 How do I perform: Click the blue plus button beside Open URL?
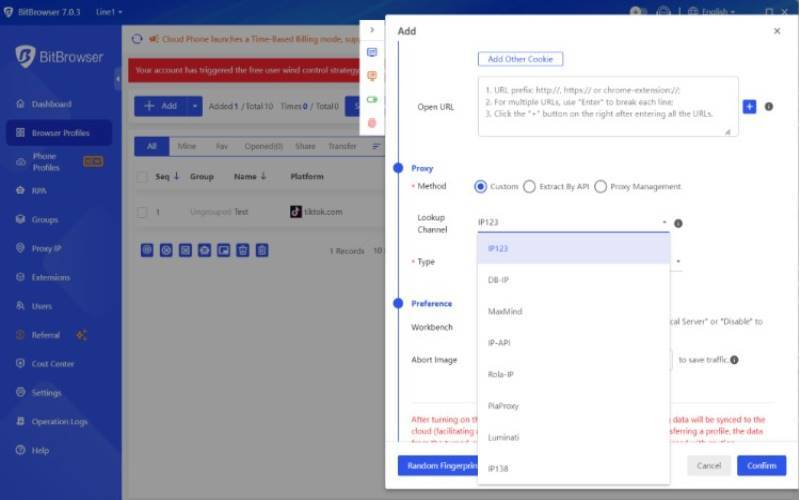pyautogui.click(x=749, y=106)
